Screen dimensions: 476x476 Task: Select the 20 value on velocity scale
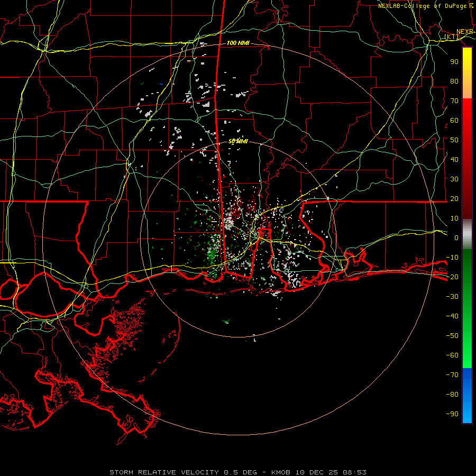coord(454,199)
